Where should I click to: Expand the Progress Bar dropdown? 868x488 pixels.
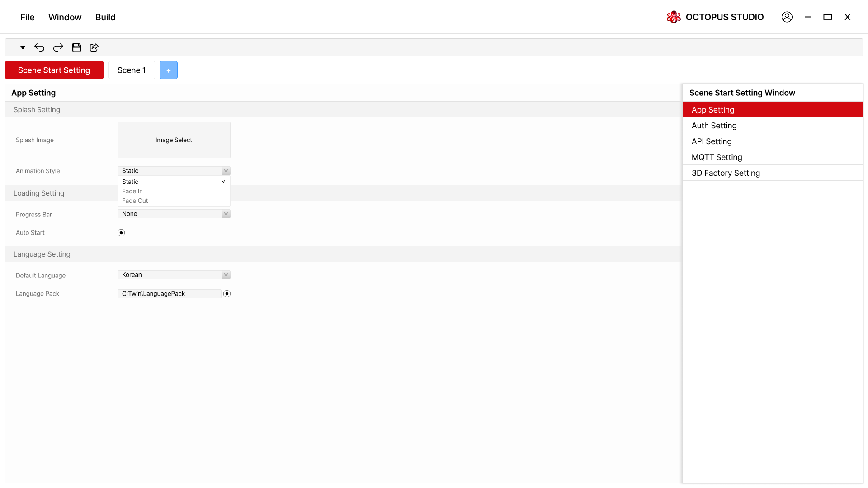pyautogui.click(x=174, y=214)
